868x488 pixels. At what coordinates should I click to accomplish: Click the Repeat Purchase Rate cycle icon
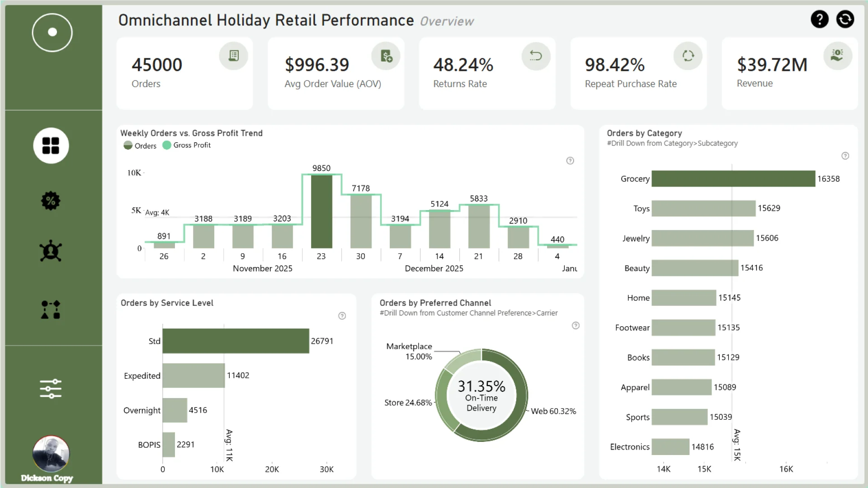688,56
